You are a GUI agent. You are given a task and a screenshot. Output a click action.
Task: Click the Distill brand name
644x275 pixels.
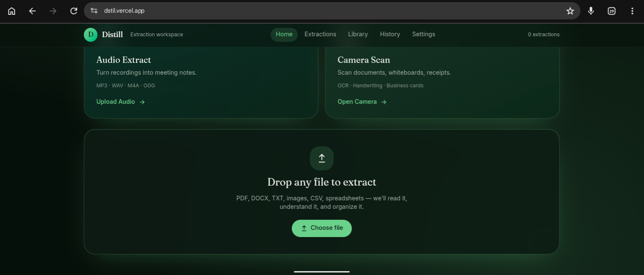pyautogui.click(x=112, y=35)
